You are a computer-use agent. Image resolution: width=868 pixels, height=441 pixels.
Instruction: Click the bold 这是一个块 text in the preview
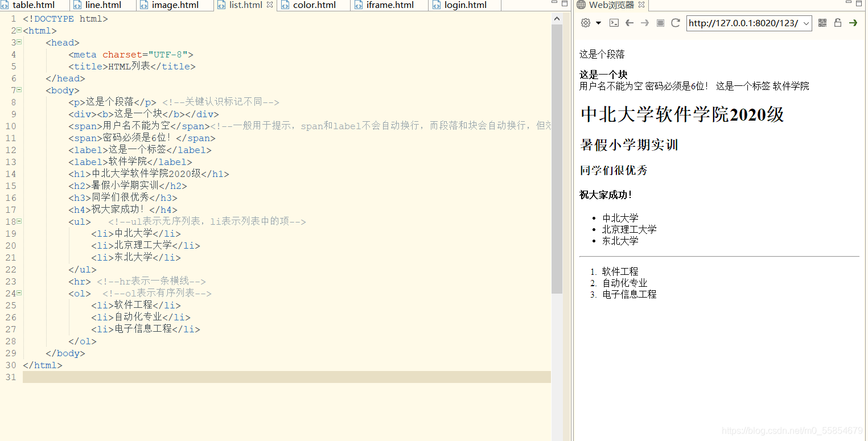[603, 75]
